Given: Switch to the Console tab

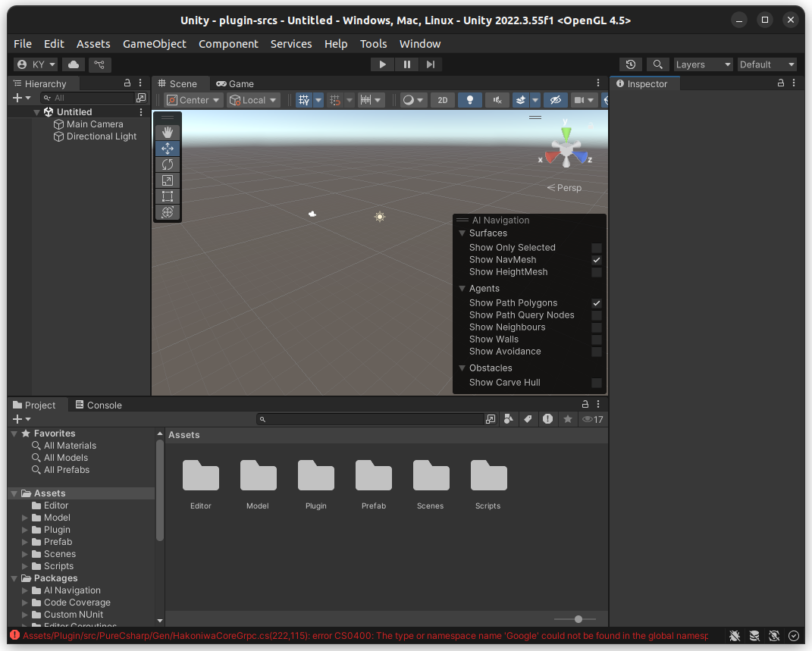Looking at the screenshot, I should [x=99, y=405].
